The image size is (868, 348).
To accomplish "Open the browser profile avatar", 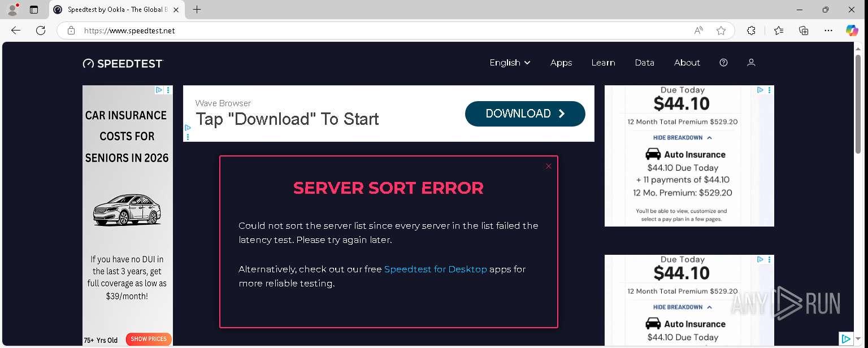I will (12, 10).
